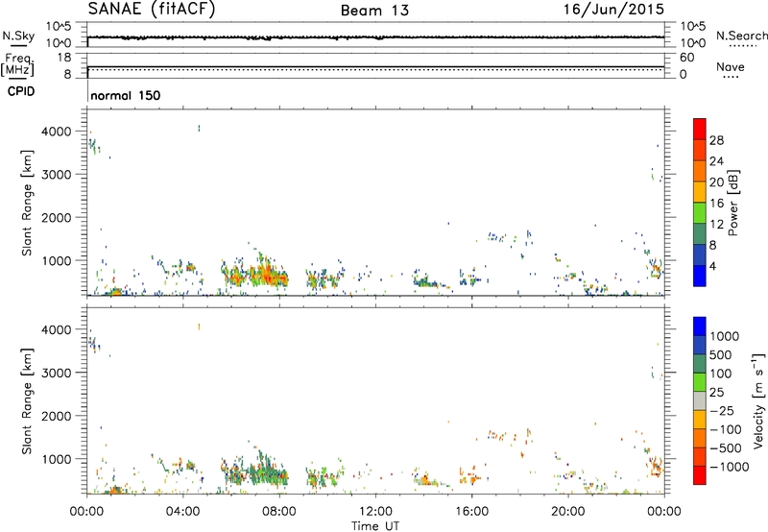Viewport: 768px width, 532px height.
Task: Select the date 16/Jun/2015
Action: (x=613, y=10)
